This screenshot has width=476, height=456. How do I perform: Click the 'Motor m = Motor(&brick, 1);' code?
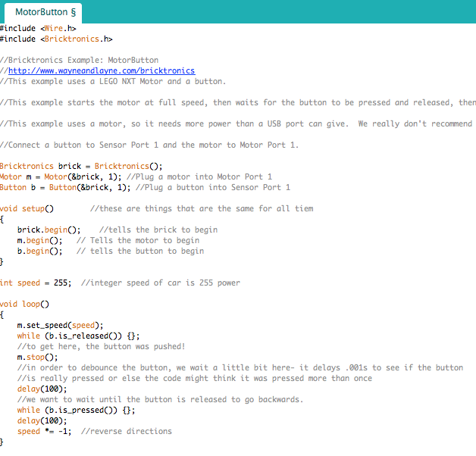pyautogui.click(x=61, y=177)
